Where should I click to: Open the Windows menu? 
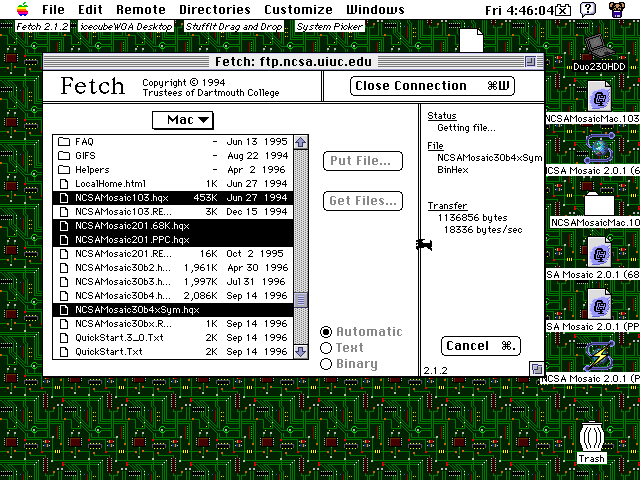coord(375,9)
